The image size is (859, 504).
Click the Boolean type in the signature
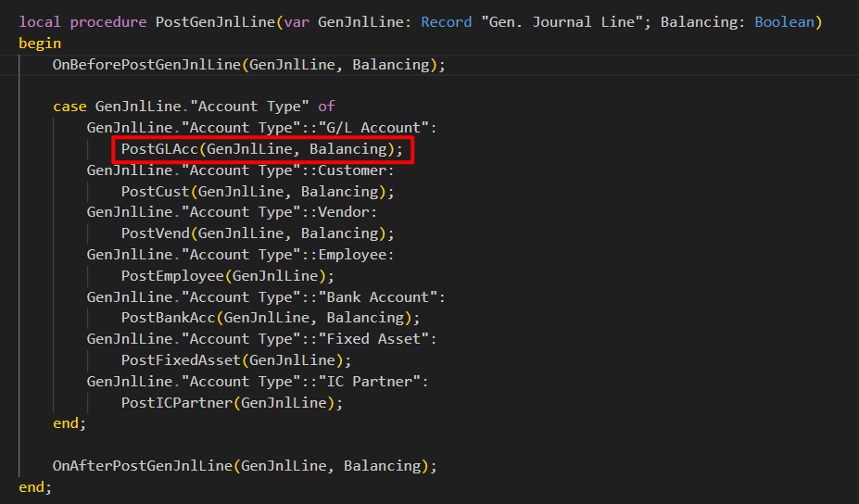pos(788,21)
